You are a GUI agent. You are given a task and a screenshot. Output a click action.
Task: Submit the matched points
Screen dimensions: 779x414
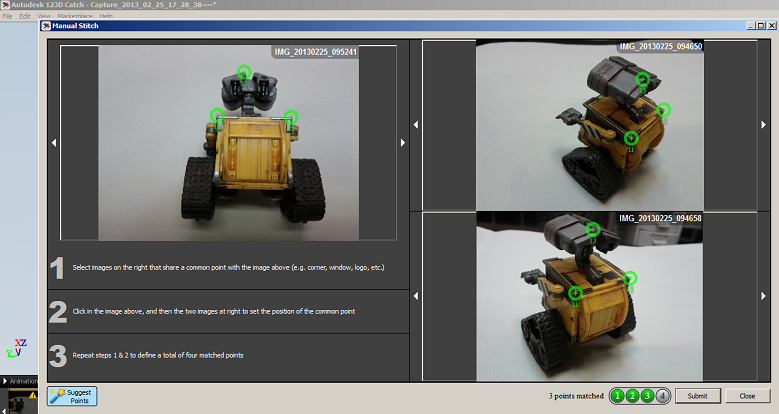[698, 396]
